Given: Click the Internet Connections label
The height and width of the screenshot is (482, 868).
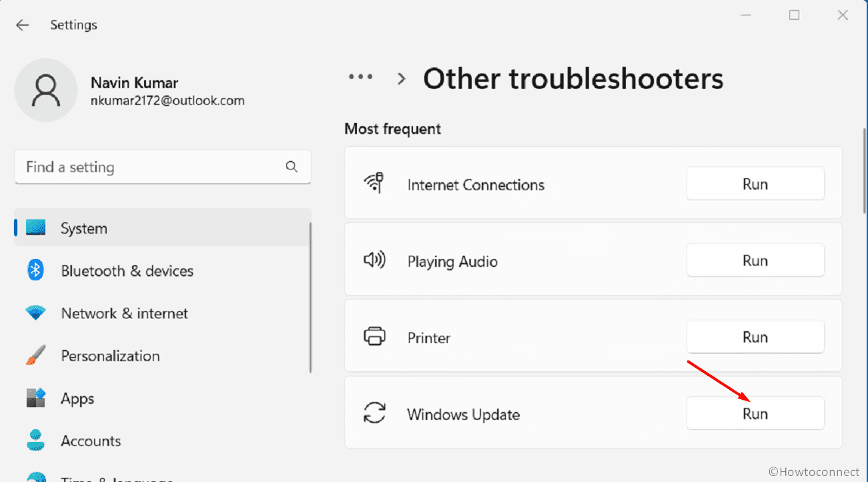Looking at the screenshot, I should tap(476, 185).
